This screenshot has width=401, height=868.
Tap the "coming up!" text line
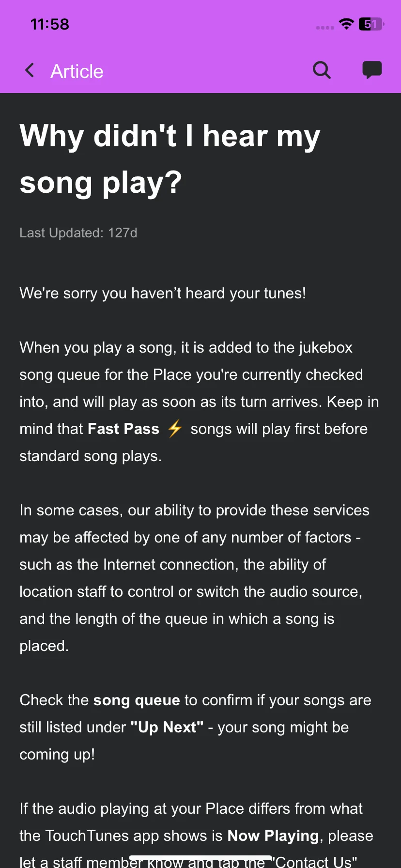(57, 754)
